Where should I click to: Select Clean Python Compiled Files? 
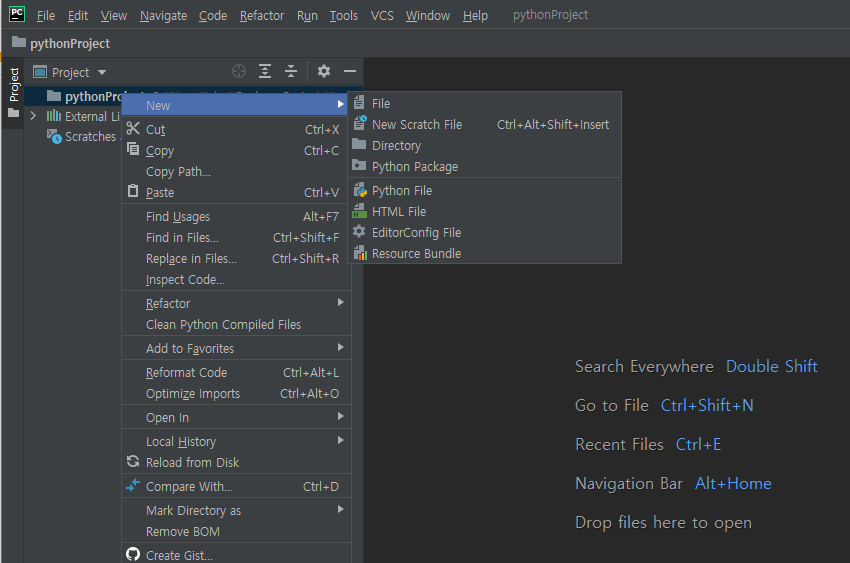tap(236, 325)
